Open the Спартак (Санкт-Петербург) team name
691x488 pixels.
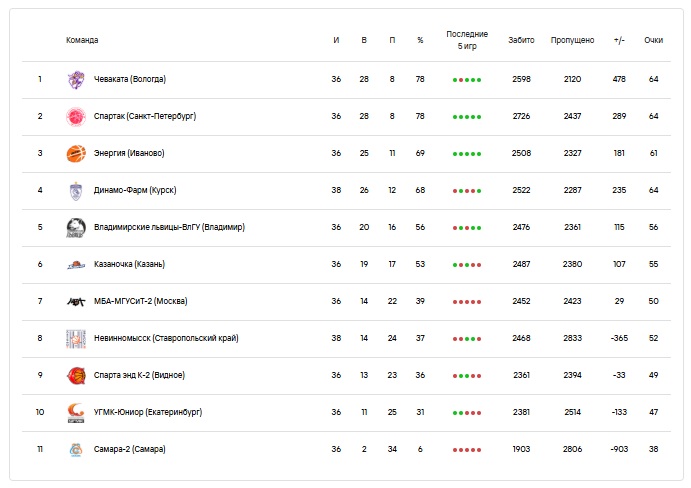145,116
